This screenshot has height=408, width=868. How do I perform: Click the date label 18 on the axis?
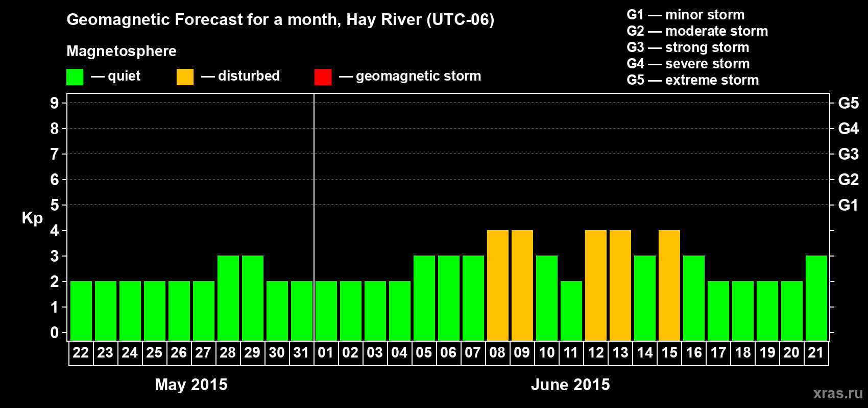[x=743, y=353]
